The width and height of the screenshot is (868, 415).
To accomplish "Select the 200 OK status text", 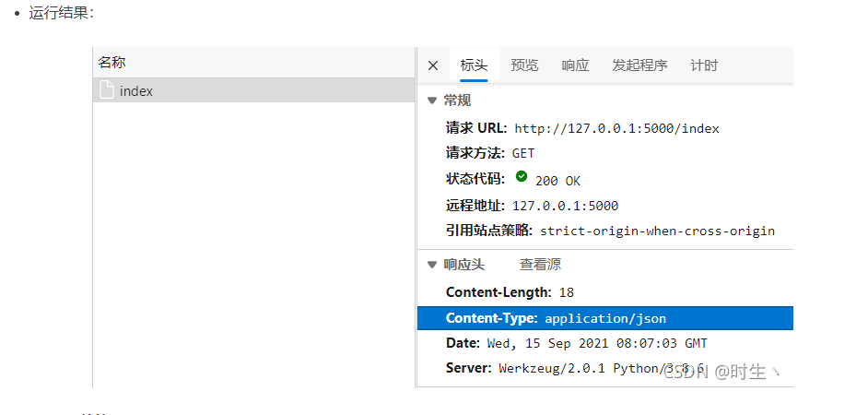I will (557, 181).
